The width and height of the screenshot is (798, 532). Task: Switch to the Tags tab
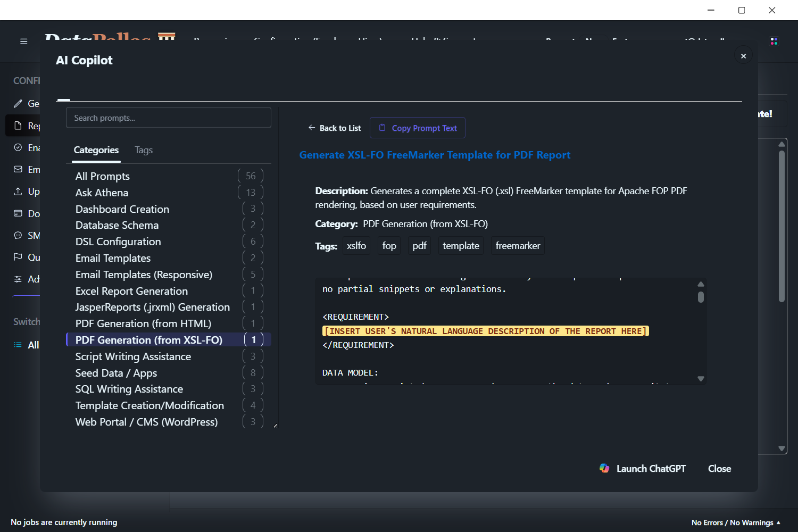(x=144, y=150)
